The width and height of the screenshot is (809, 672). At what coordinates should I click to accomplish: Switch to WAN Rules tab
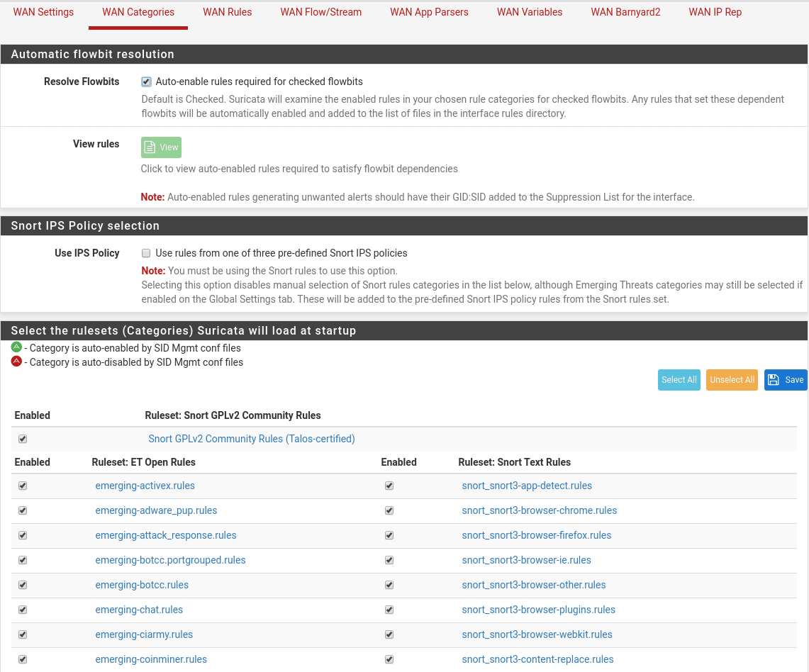click(x=227, y=12)
